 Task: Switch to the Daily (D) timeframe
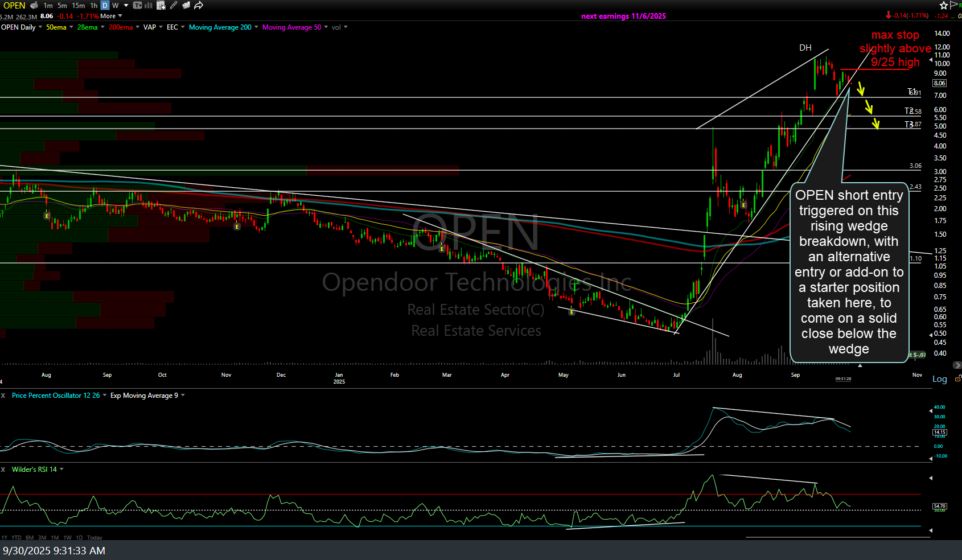(x=105, y=5)
